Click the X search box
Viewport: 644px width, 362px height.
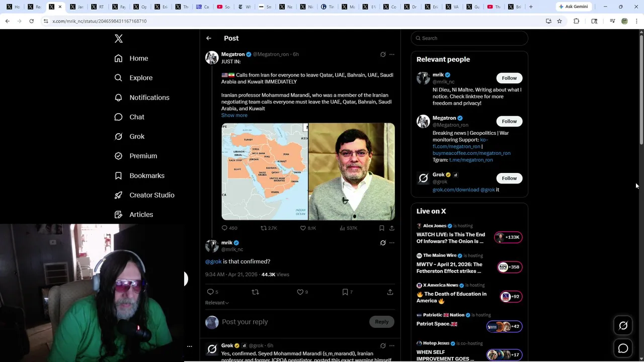[x=469, y=38]
